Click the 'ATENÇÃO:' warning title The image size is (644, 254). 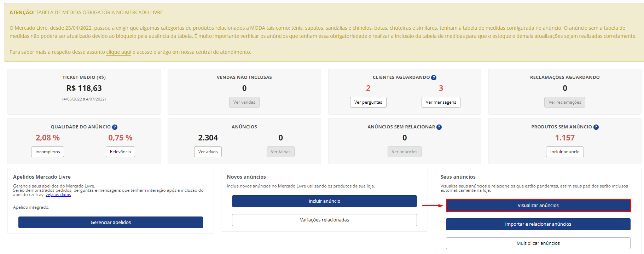tap(22, 12)
